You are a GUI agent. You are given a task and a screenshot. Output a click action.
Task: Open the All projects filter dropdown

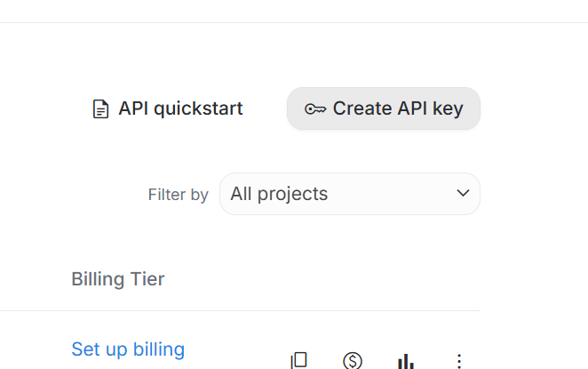coord(349,194)
